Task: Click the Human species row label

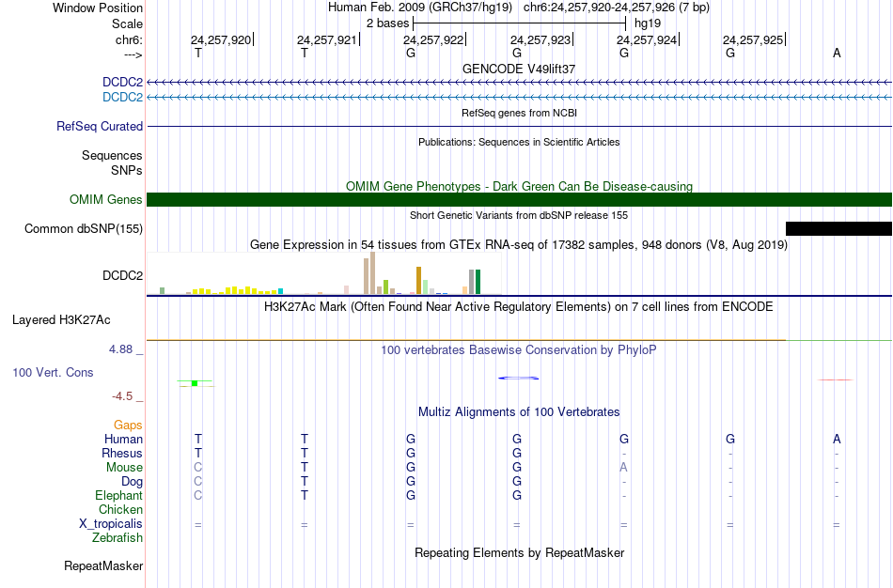Action: (x=123, y=439)
